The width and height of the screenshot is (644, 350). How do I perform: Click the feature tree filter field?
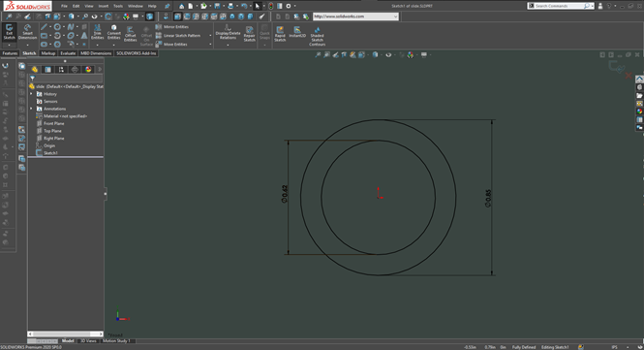66,79
